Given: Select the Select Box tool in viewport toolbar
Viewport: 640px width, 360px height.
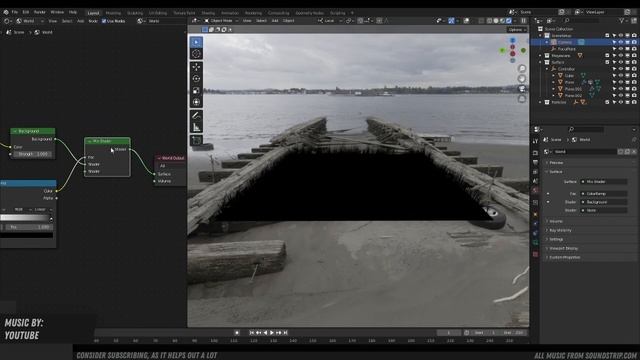Looking at the screenshot, I should point(196,42).
